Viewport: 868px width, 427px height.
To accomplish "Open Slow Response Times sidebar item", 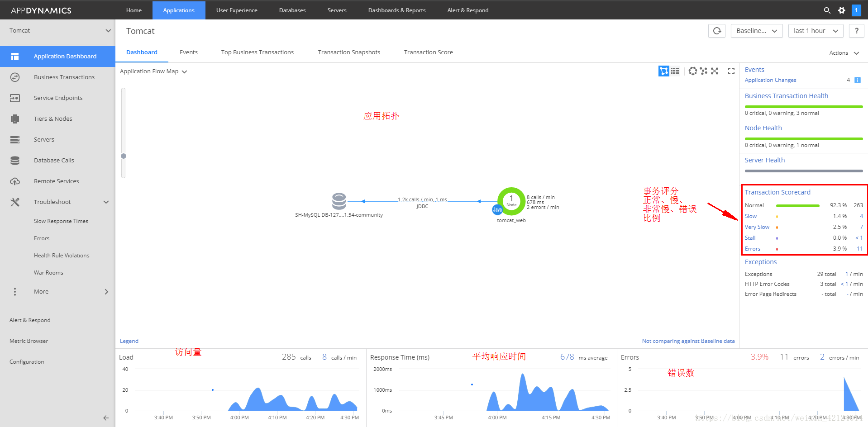I will 61,221.
